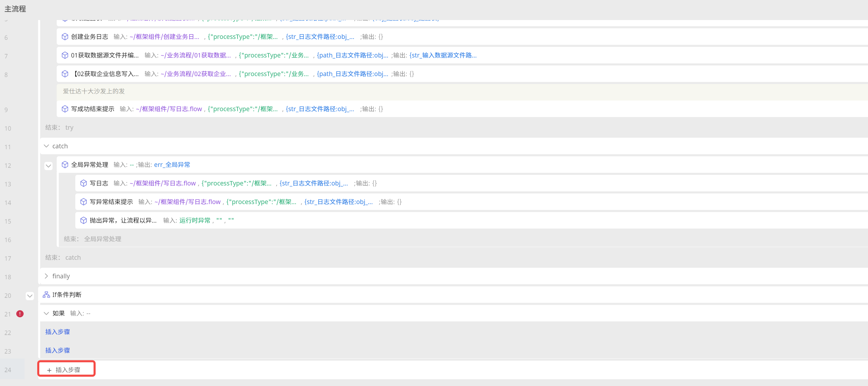Collapse the catch block chevron
Viewport: 868px width, 386px height.
[x=46, y=146]
